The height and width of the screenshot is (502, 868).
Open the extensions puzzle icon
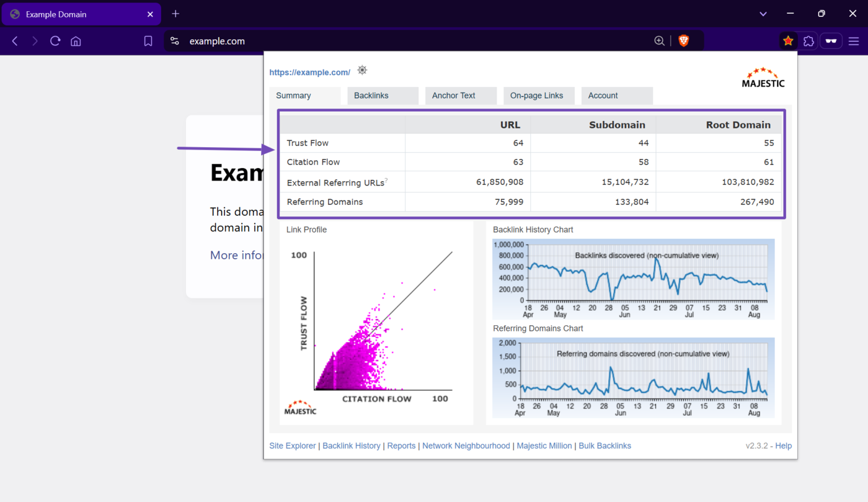tap(808, 41)
